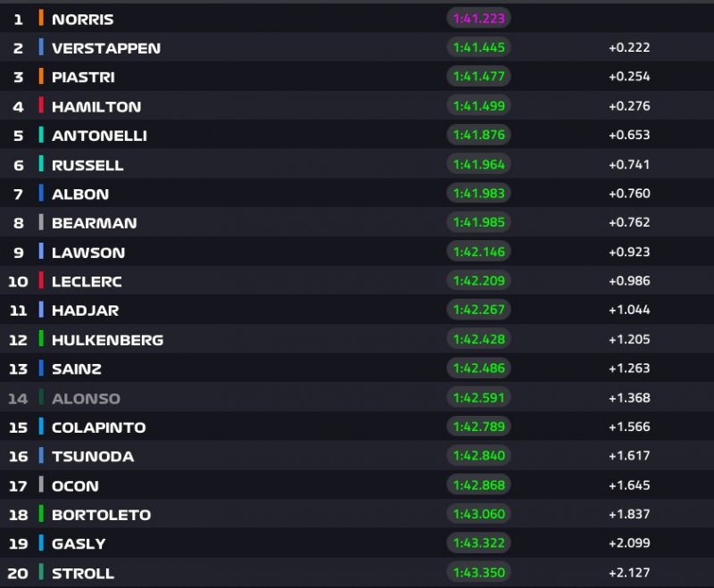Select Bearman's 1:41.985 lap time
Viewport: 714px width, 588px height.
(x=478, y=222)
